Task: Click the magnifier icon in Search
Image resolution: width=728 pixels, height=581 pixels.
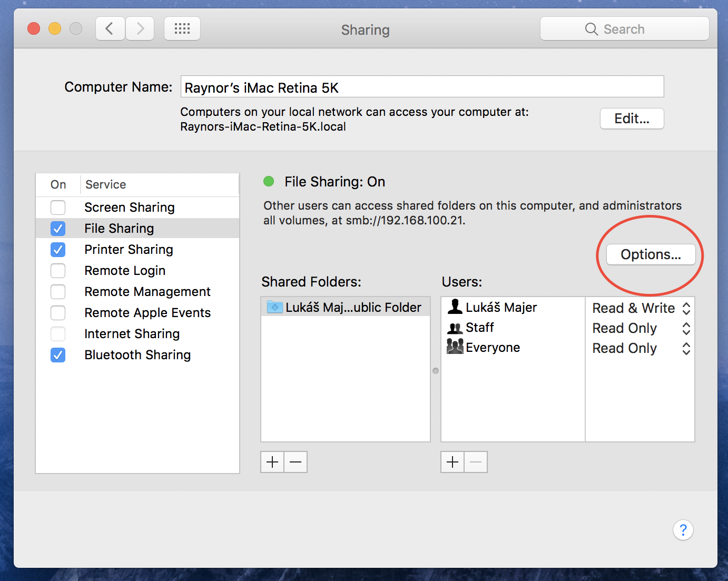Action: pos(592,29)
